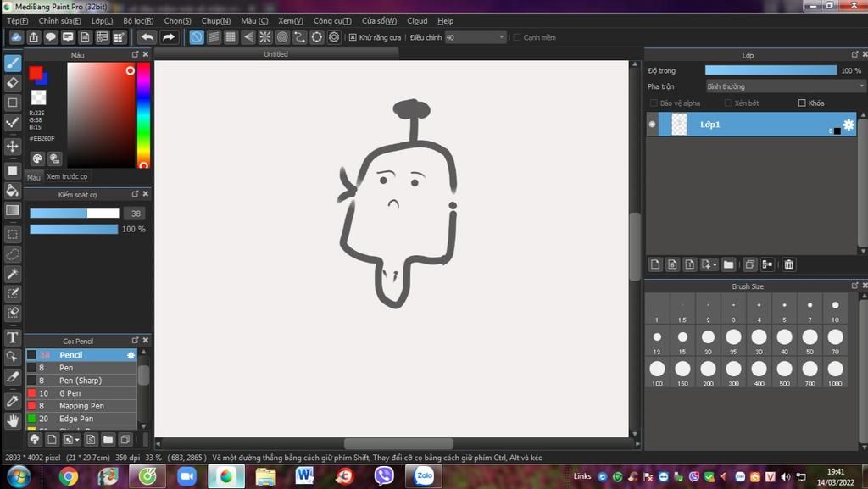Select the Eyedropper tool
This screenshot has height=489, width=868.
(13, 401)
